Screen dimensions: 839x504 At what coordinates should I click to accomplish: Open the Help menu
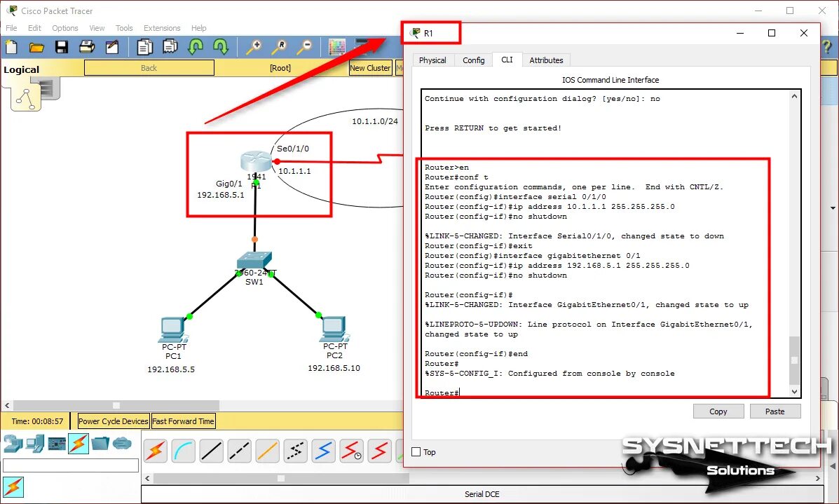pos(198,28)
